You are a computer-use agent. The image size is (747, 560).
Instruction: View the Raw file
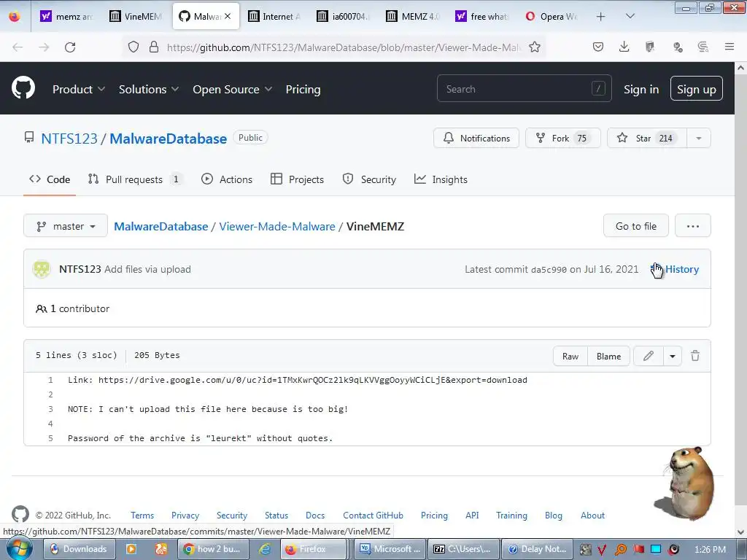(x=570, y=356)
